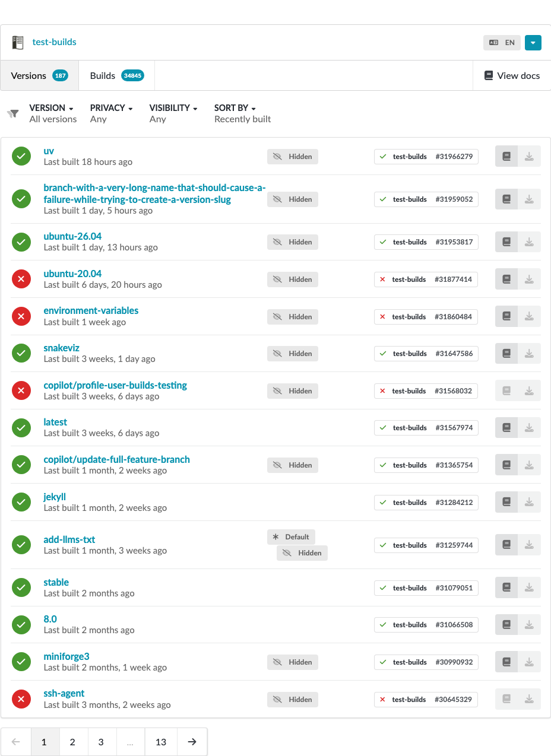Click the Hidden badge on miniforge3
This screenshot has height=756, width=551.
click(x=293, y=662)
